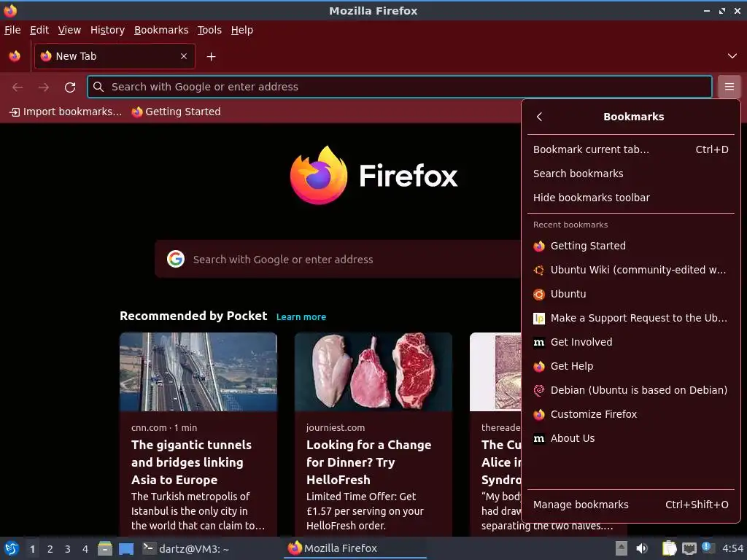Switch to the dartz@VM3 terminal task
The height and width of the screenshot is (560, 747).
[x=186, y=548]
